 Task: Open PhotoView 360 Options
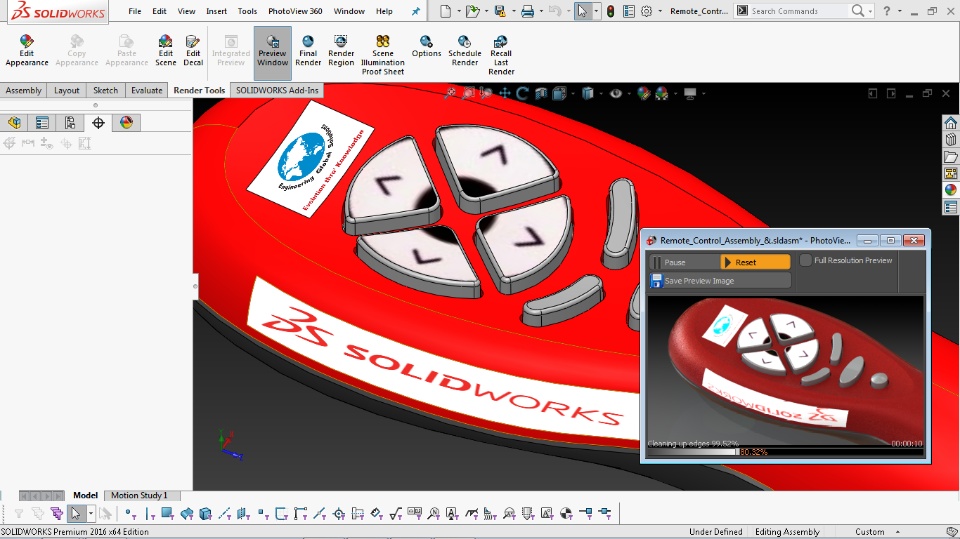426,46
